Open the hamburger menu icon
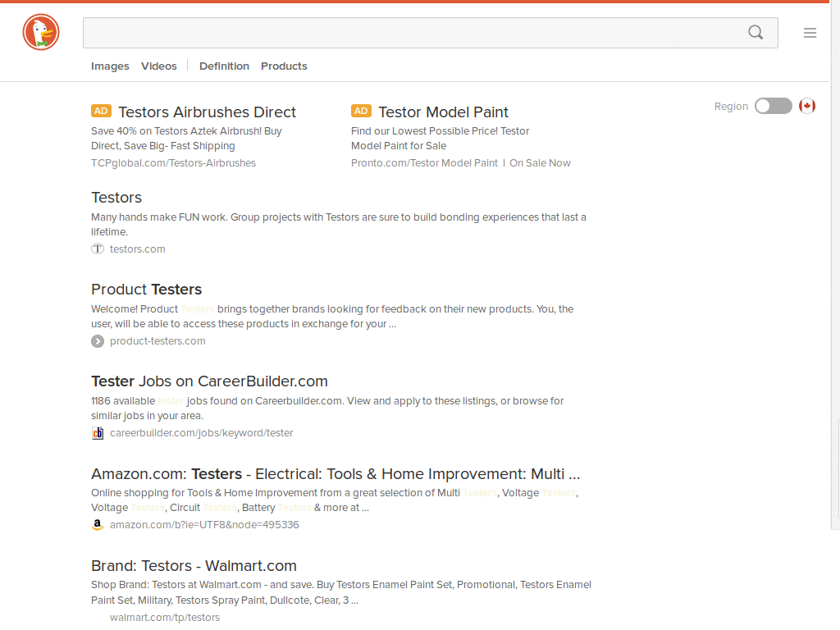840x630 pixels. tap(810, 33)
